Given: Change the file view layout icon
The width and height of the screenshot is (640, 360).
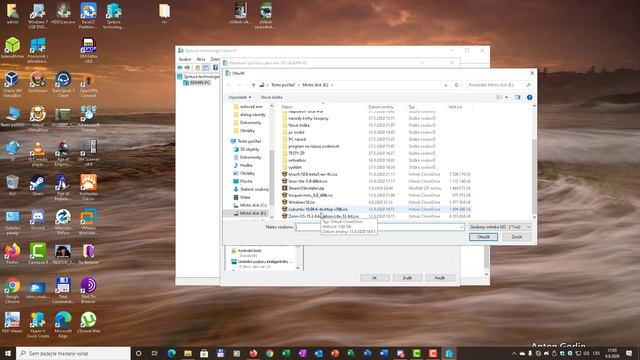Looking at the screenshot, I should click(499, 97).
